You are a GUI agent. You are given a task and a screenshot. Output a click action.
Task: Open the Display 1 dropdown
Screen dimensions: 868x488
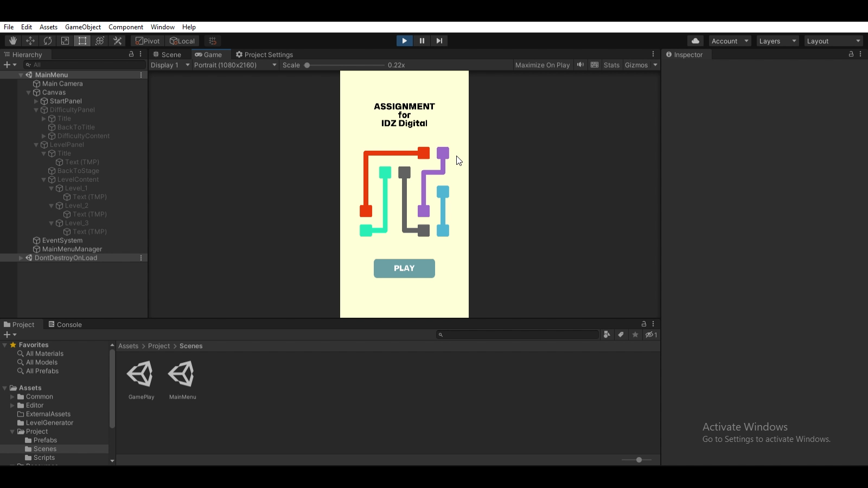(x=170, y=65)
